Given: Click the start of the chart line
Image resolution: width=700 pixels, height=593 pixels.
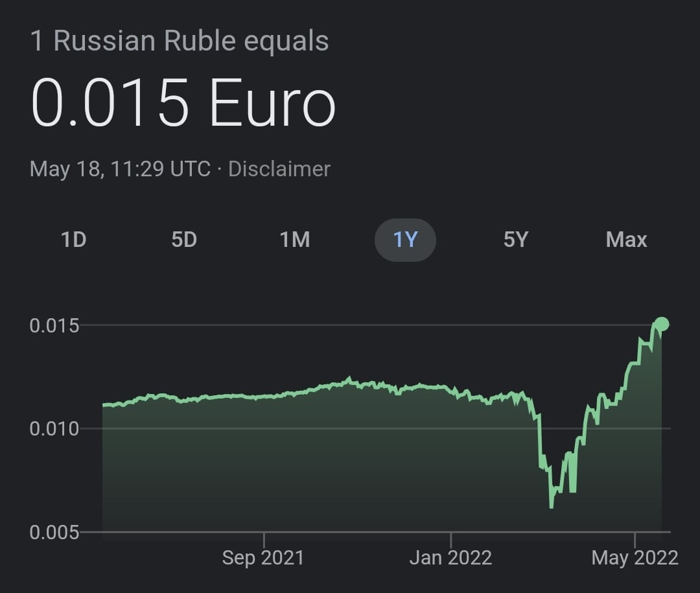Looking at the screenshot, I should pos(103,405).
